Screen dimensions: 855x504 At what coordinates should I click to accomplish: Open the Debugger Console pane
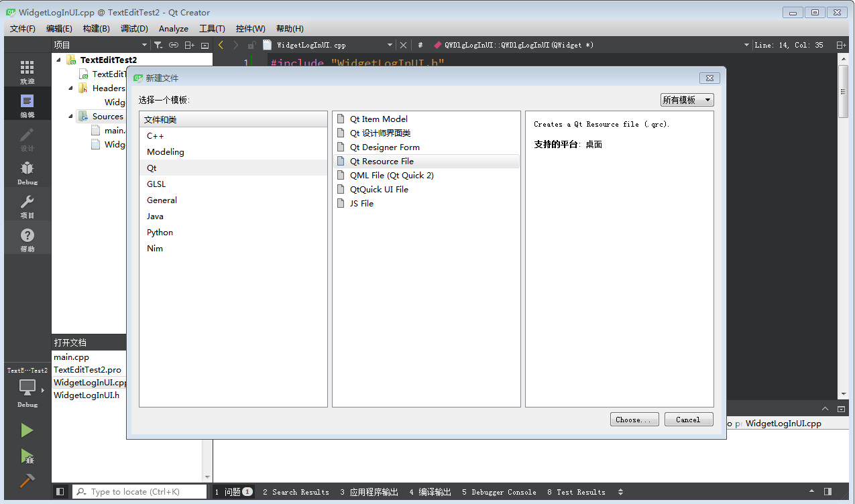[x=499, y=492]
